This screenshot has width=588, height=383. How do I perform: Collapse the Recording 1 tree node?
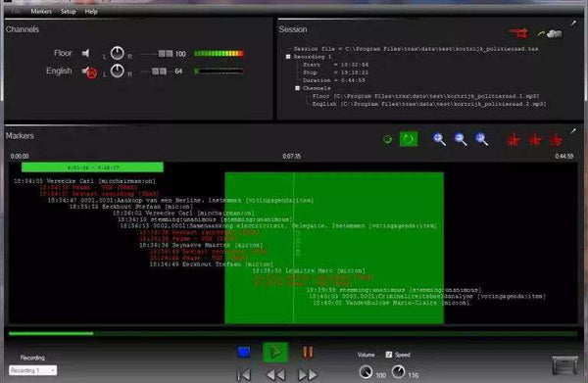(288, 57)
